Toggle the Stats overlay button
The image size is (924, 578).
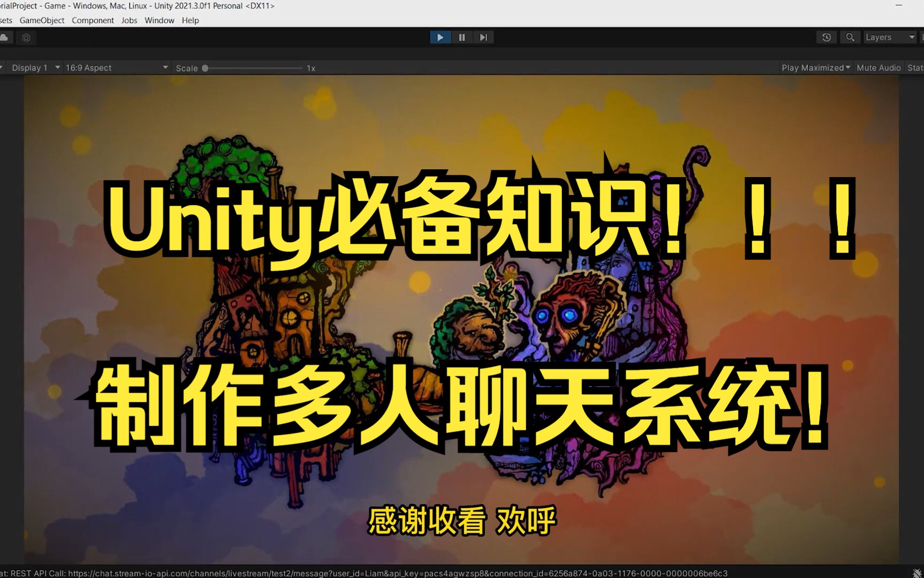click(915, 67)
